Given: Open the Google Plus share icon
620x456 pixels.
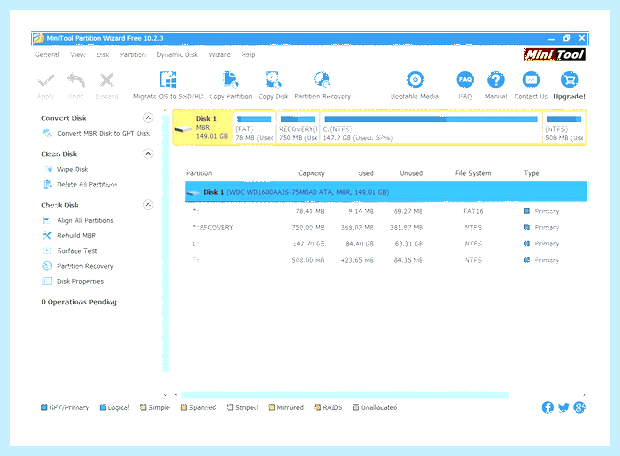Looking at the screenshot, I should 580,407.
